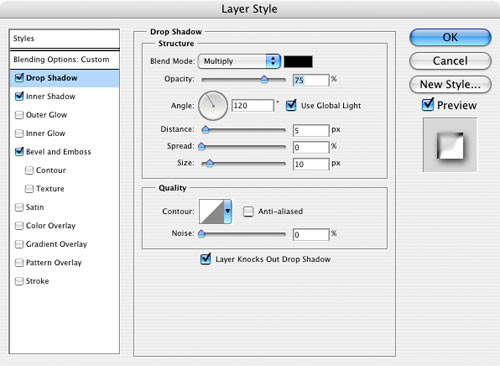Image resolution: width=500 pixels, height=366 pixels.
Task: Enable the Anti-aliased checkbox
Action: click(248, 211)
